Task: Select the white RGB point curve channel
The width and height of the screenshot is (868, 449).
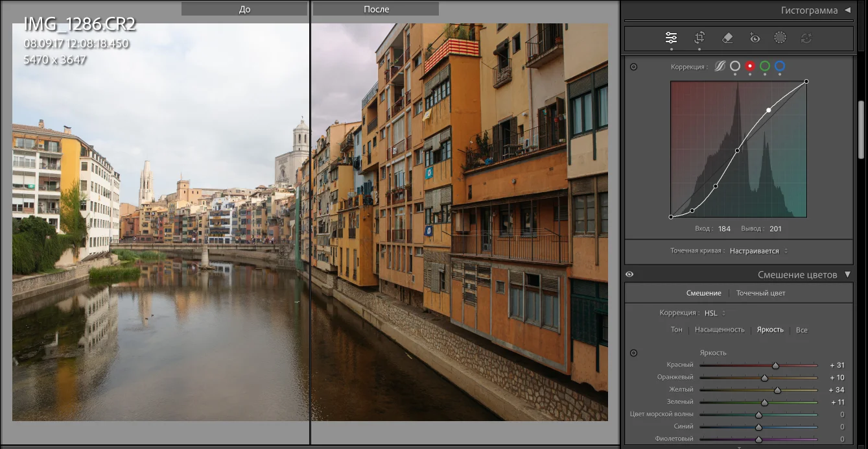Action: [x=735, y=66]
